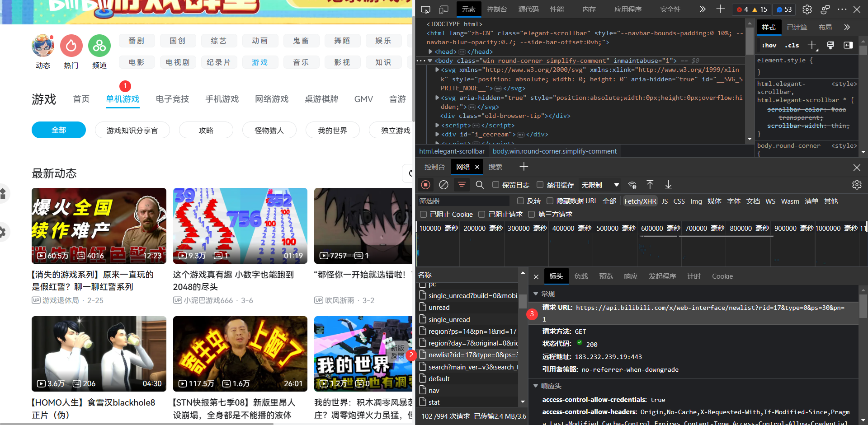
Task: Click the 筛选器 filter input field
Action: pos(463,201)
